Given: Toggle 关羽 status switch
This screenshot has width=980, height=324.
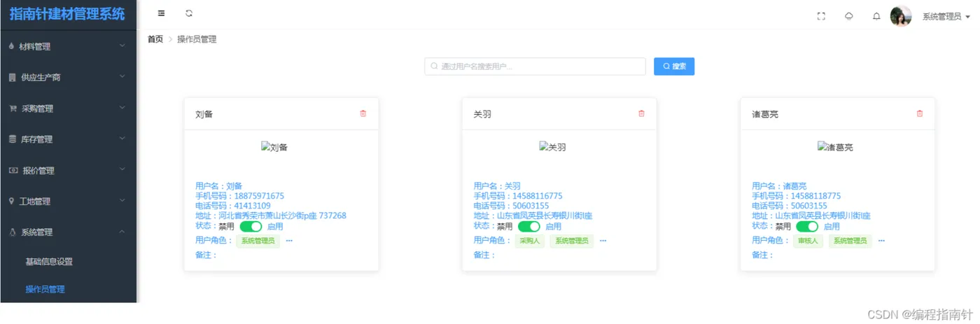Looking at the screenshot, I should [529, 227].
